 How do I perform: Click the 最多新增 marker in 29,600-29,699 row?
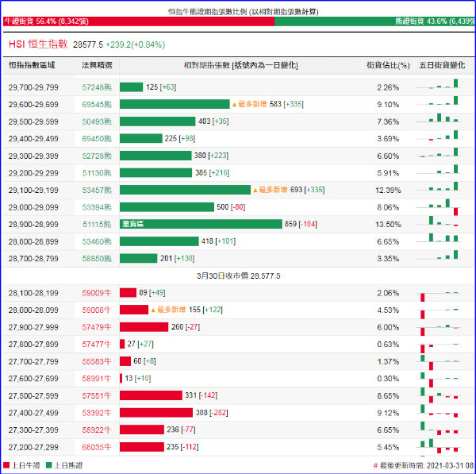(x=249, y=104)
